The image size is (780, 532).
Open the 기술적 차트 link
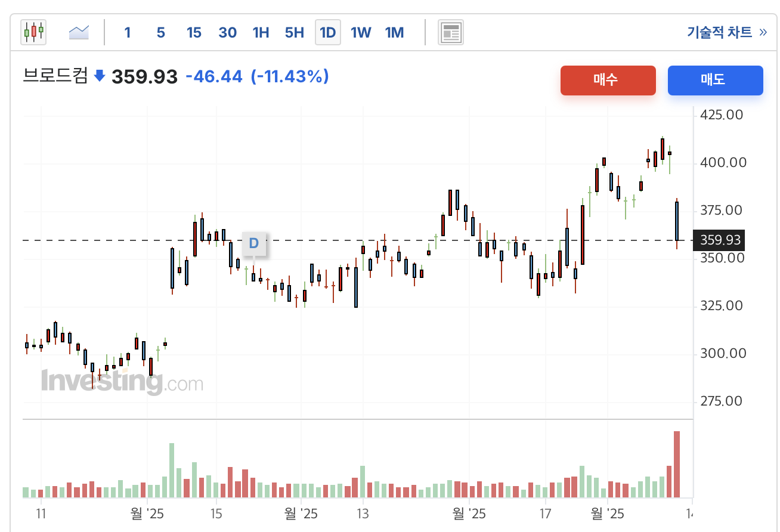click(x=726, y=32)
